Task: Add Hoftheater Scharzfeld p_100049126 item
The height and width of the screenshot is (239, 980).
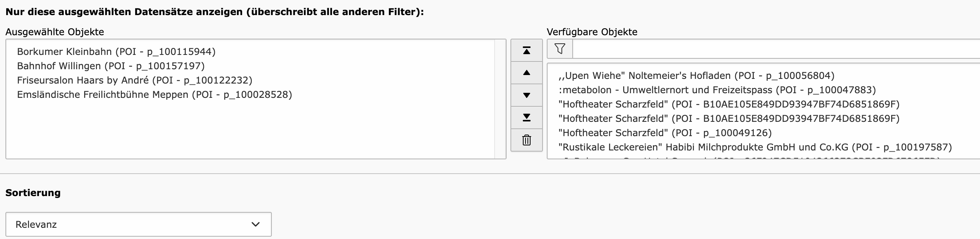Action: tap(665, 133)
